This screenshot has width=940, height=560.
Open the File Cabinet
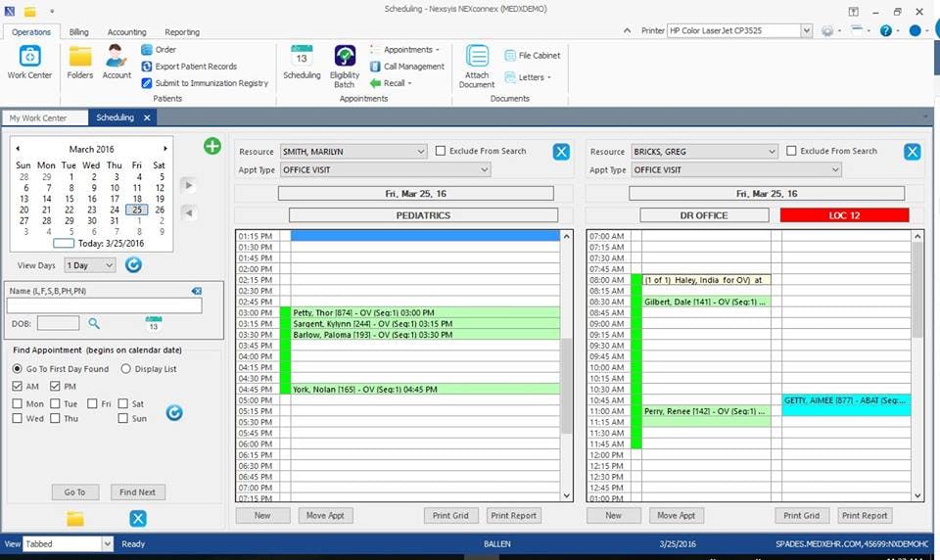coord(533,56)
